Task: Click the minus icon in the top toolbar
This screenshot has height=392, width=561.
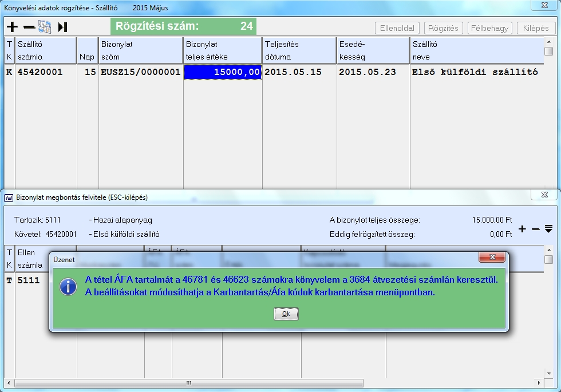Action: (29, 27)
